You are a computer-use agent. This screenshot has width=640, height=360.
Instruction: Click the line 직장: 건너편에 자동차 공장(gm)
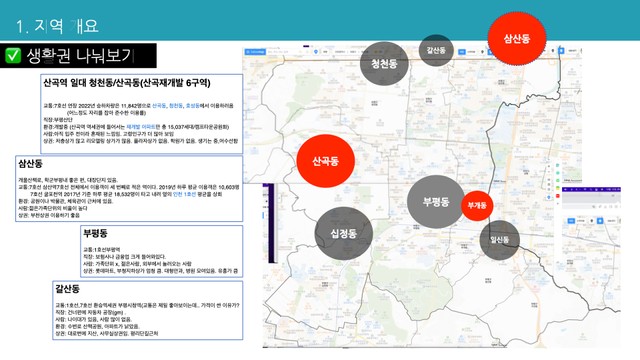pos(91,312)
